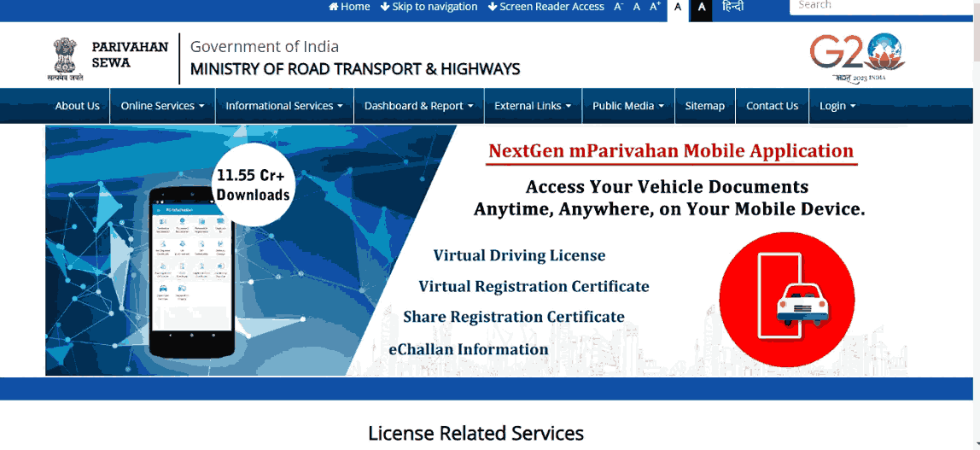The height and width of the screenshot is (450, 980).
Task: Click the G20 India logo
Action: [x=857, y=58]
